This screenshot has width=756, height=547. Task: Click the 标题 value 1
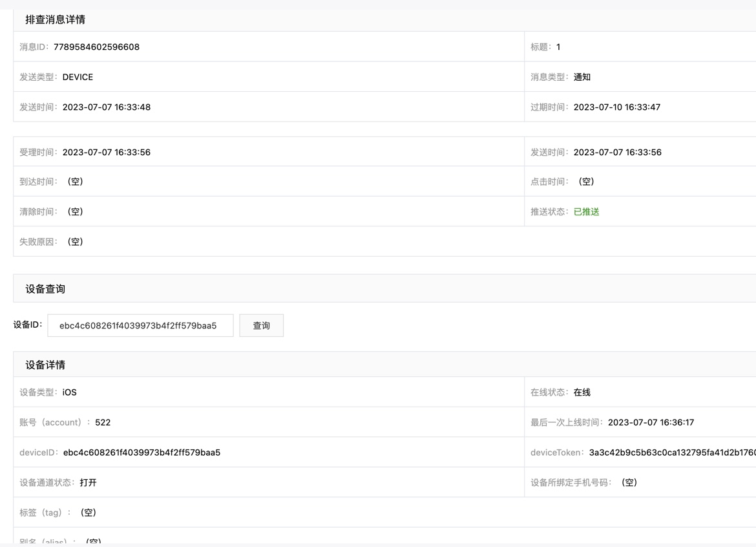(558, 47)
